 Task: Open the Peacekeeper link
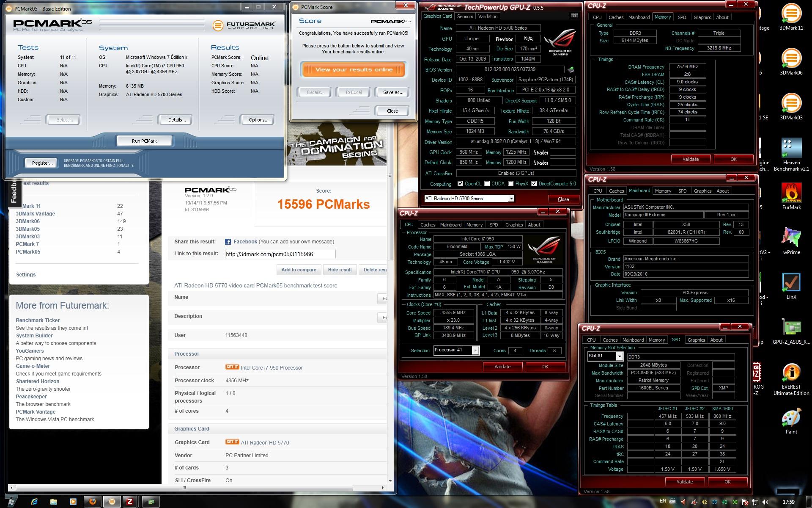[31, 397]
